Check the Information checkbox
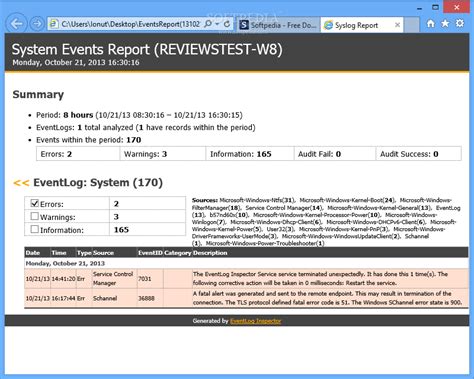Image resolution: width=474 pixels, height=379 pixels. coord(34,229)
